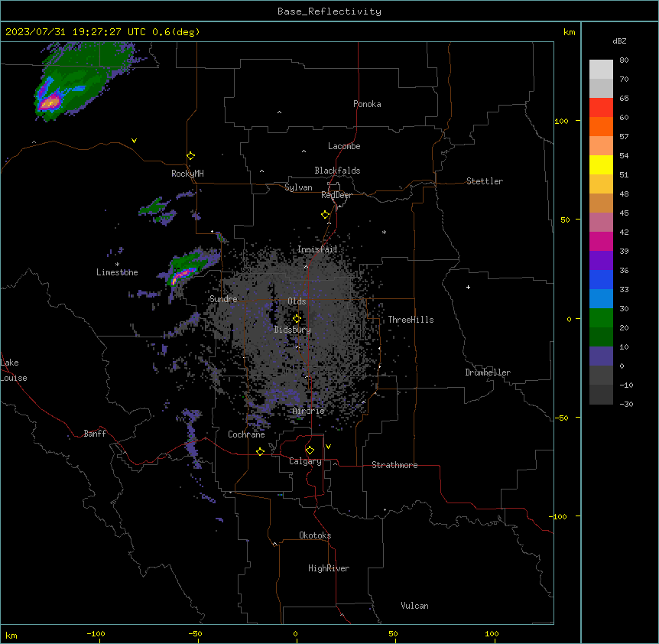Click the Cochrane town label

click(246, 434)
